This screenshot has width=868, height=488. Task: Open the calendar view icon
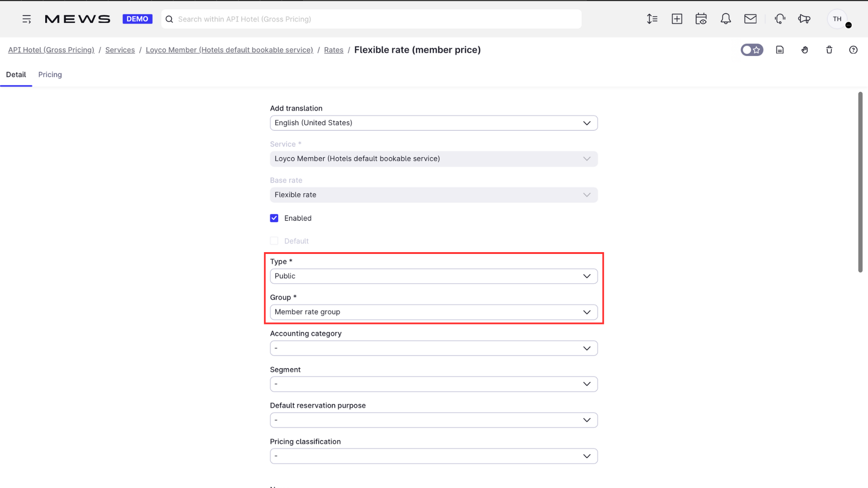[701, 19]
